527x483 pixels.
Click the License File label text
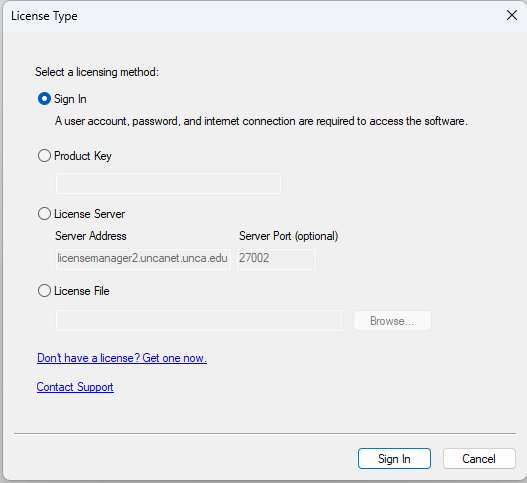coord(82,291)
